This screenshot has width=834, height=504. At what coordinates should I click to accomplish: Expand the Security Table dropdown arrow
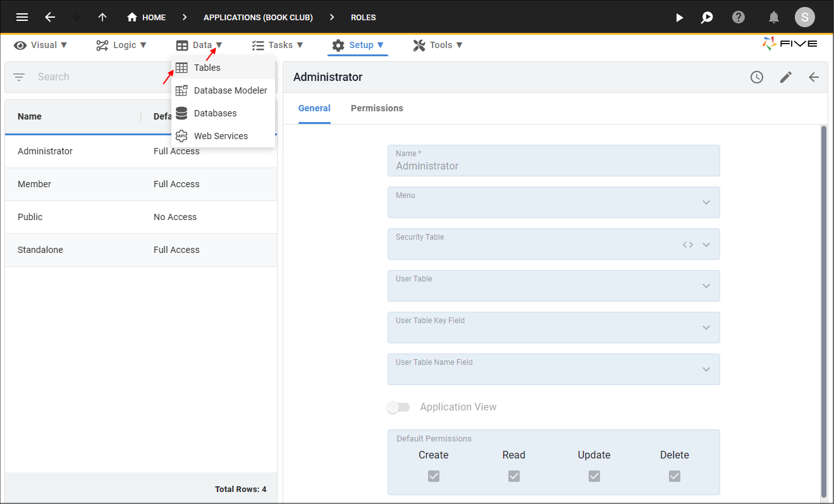tap(706, 245)
